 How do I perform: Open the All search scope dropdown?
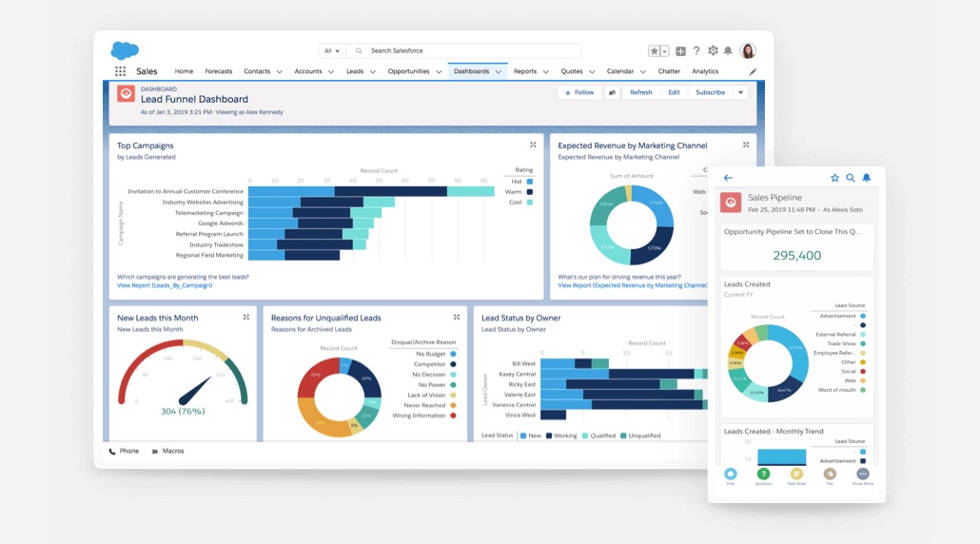pyautogui.click(x=331, y=50)
